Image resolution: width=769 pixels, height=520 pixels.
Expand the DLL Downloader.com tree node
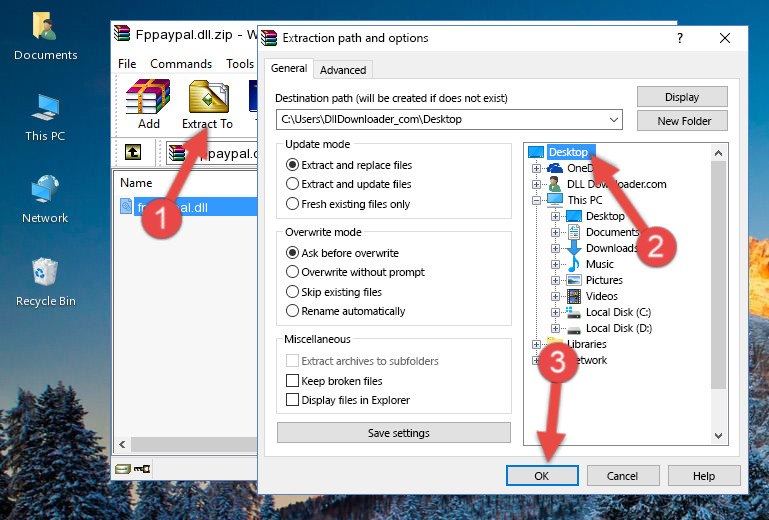(x=536, y=184)
